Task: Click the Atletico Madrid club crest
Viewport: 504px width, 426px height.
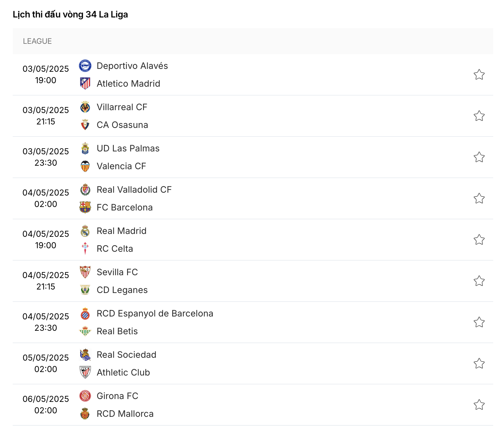Action: 85,83
